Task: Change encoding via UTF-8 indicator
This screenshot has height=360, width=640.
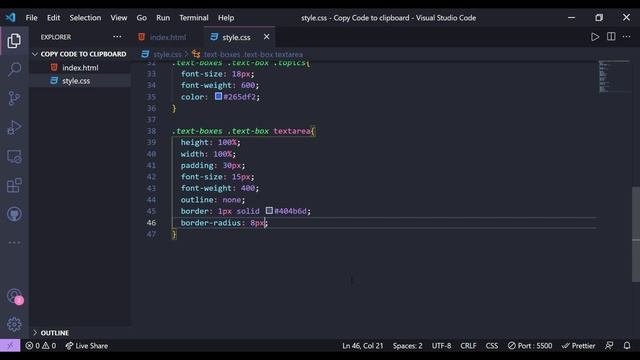Action: [441, 346]
